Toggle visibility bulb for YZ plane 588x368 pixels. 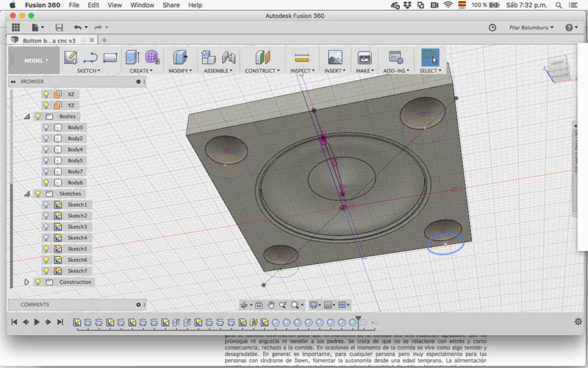(x=46, y=105)
